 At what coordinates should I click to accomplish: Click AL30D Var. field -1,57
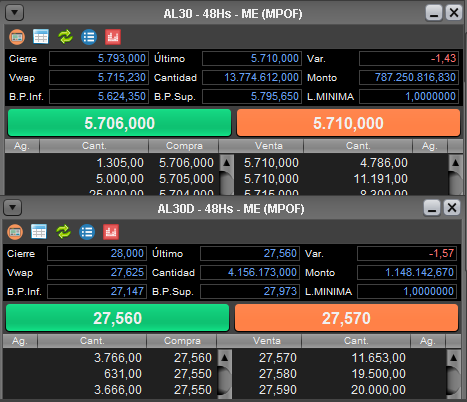(407, 254)
